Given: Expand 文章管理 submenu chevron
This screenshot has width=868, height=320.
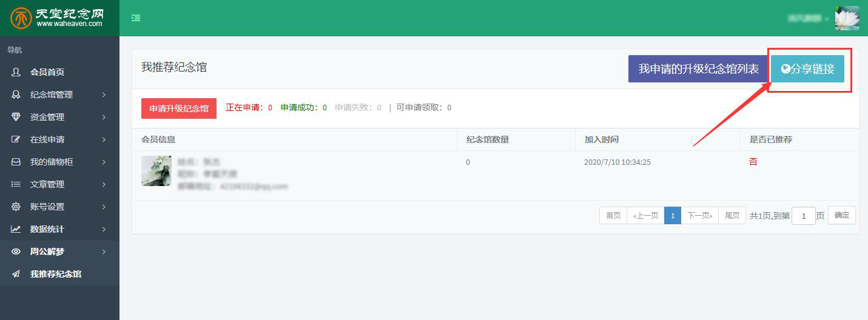Looking at the screenshot, I should [104, 184].
